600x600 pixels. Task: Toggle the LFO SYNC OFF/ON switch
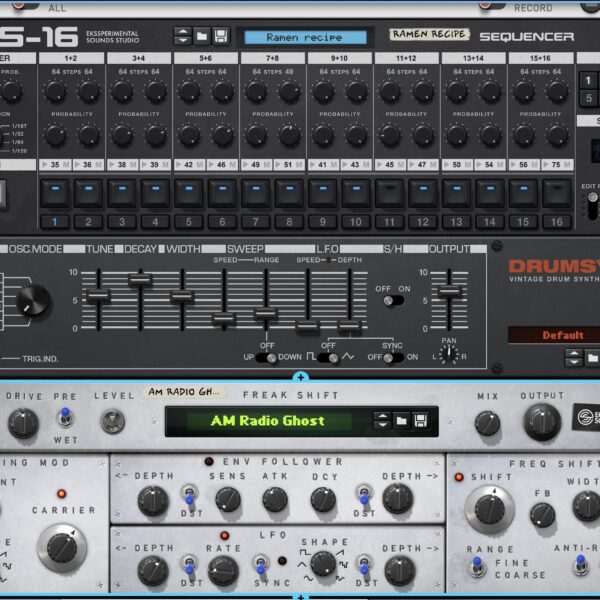tap(393, 358)
